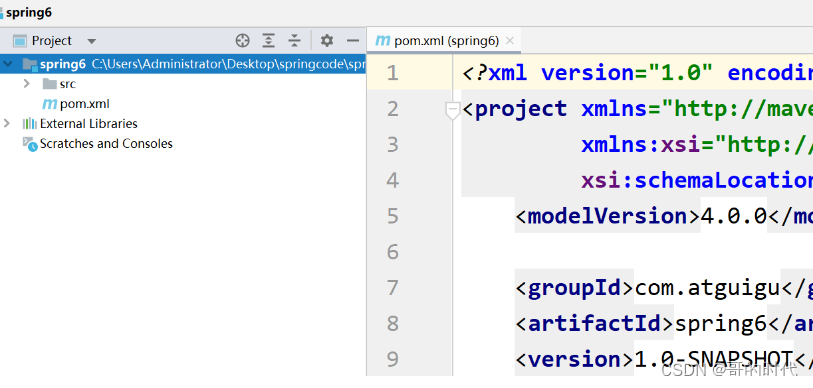Click the Maven icon on editor tab
813x388 pixels.
coord(383,40)
